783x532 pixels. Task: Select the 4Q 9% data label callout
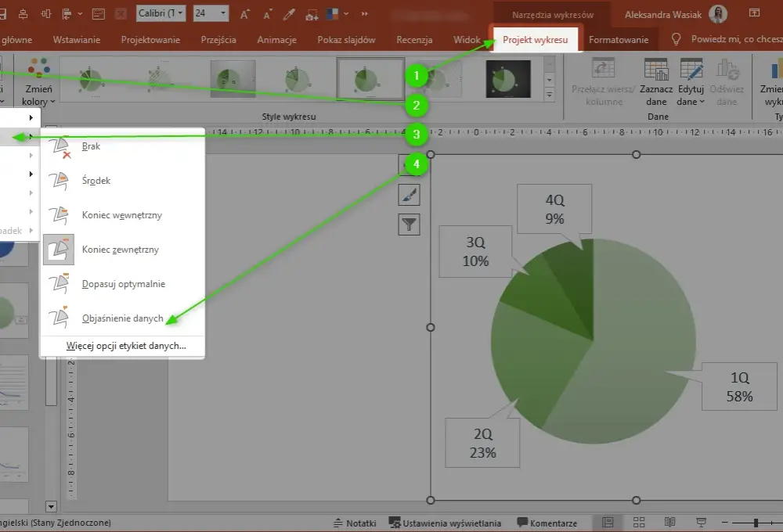click(554, 209)
